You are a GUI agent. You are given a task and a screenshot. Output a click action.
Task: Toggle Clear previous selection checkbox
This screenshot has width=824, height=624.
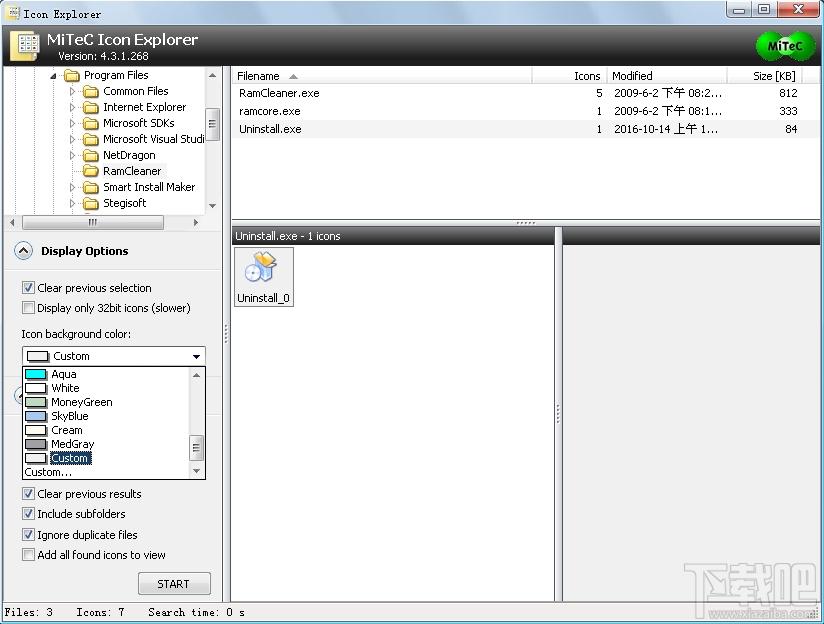click(x=28, y=288)
